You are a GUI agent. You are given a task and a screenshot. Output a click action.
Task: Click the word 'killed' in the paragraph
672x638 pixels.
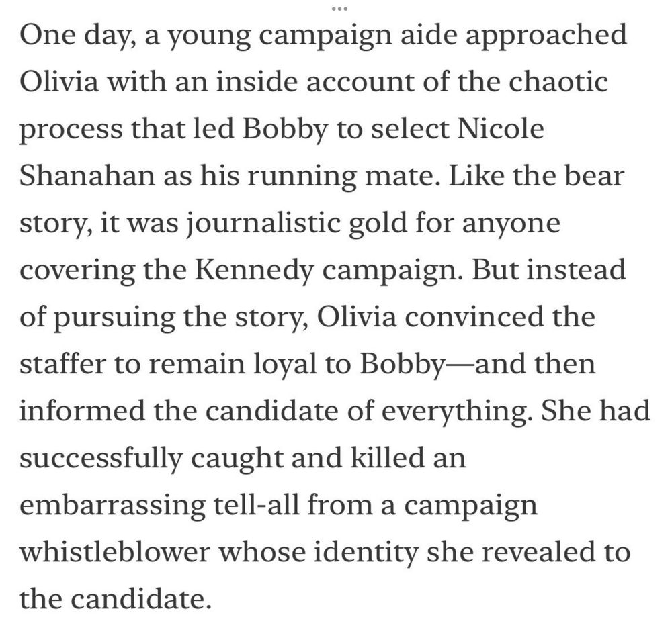tap(388, 458)
